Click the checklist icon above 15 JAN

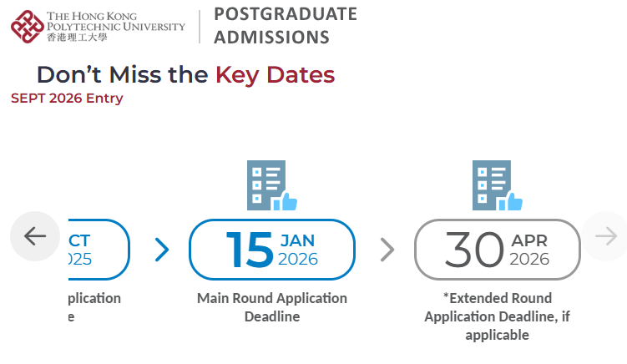click(271, 185)
